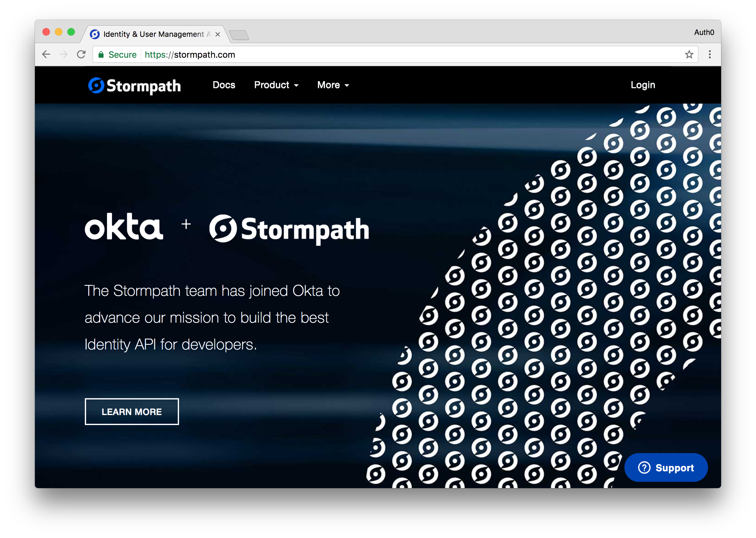The height and width of the screenshot is (538, 756).
Task: Expand the Product dropdown menu
Action: click(x=276, y=85)
